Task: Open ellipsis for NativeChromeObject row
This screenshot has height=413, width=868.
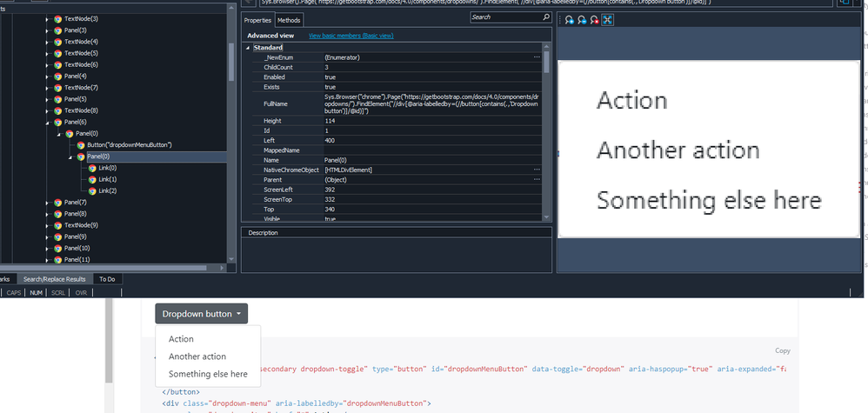Action: 537,170
